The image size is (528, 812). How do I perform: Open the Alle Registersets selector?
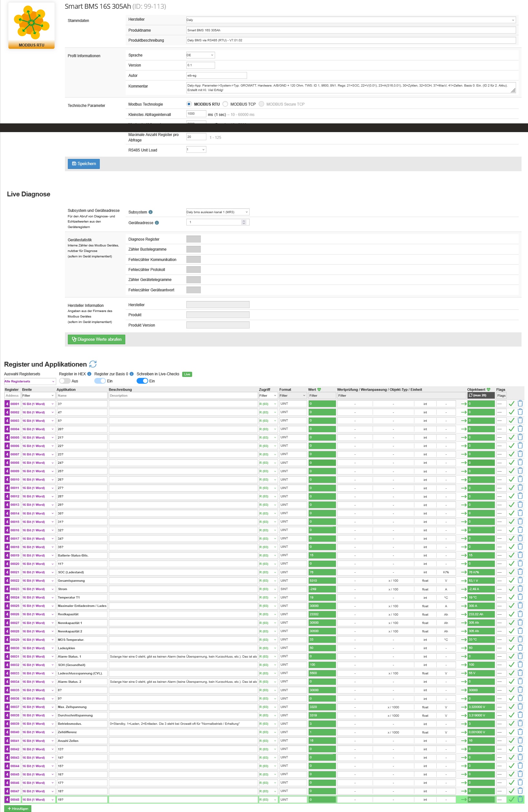29,381
